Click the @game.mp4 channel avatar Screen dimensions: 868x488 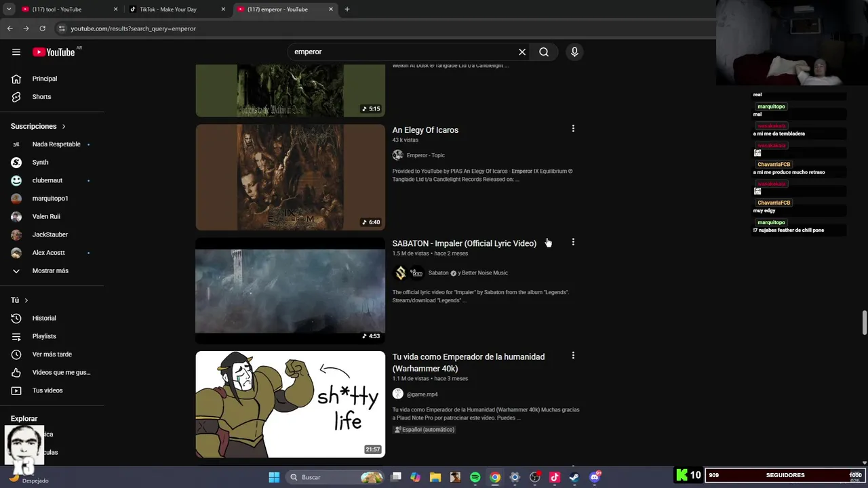[398, 394]
